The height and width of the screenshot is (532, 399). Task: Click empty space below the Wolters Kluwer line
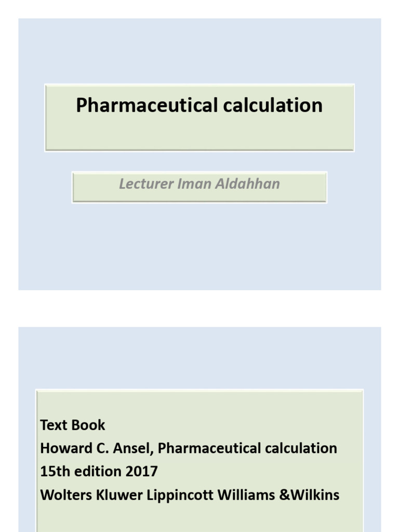click(199, 517)
